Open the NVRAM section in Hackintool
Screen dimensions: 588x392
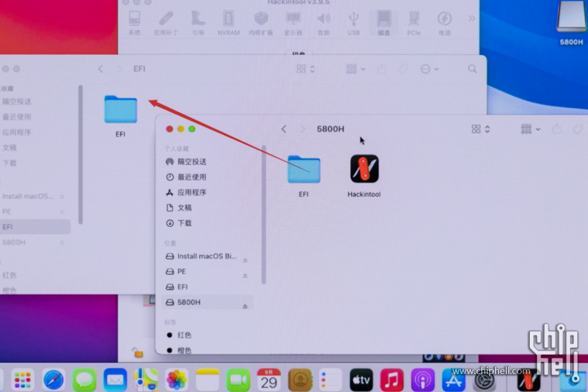tap(229, 23)
